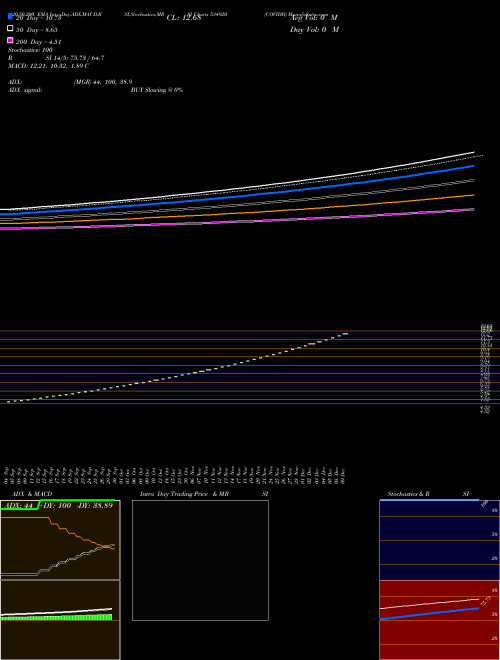Click the 'MACD: 12.21, 10.32, 1.89 C' line
Viewport: 500px width, 660px height.
pyautogui.click(x=48, y=66)
